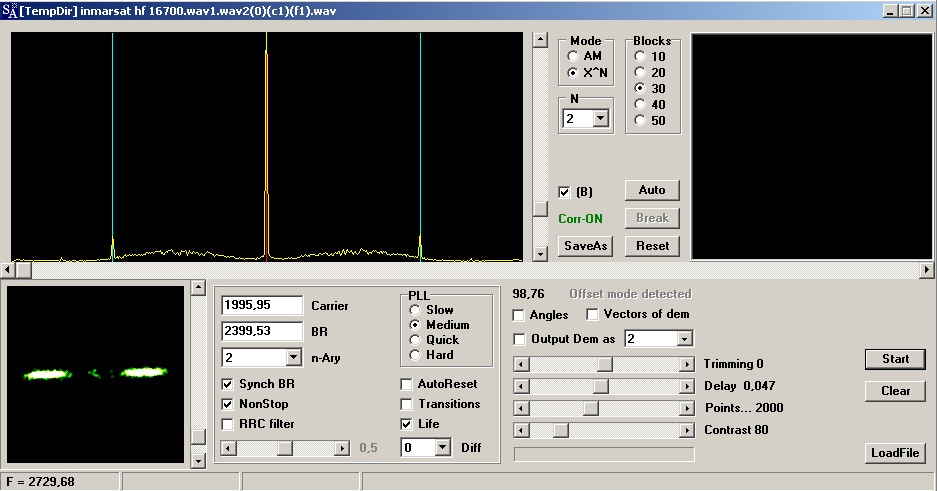The image size is (937, 491).
Task: Click the RRC filter roll-off slider thumb
Action: [285, 448]
